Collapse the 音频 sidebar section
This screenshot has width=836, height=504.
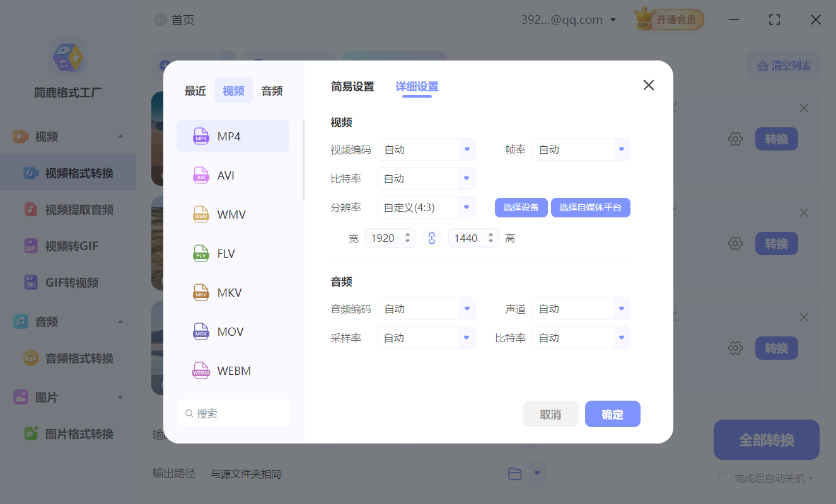tap(120, 321)
